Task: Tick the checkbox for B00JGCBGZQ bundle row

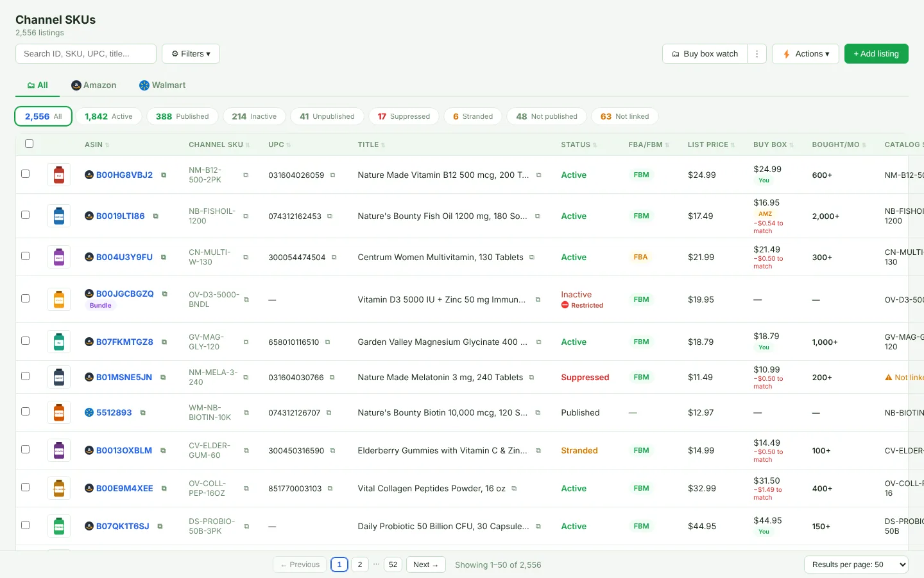Action: pos(26,299)
